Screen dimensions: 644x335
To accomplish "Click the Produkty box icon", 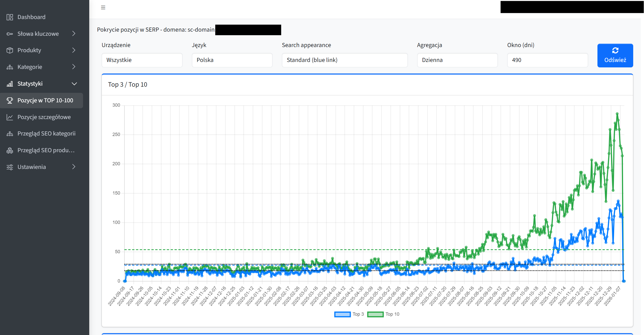I will tap(10, 50).
